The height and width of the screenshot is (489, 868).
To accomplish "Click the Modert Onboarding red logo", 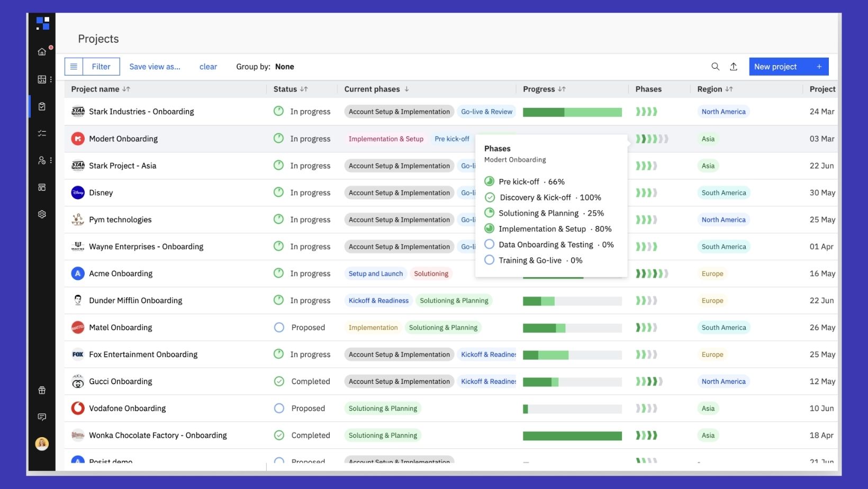I will (78, 139).
